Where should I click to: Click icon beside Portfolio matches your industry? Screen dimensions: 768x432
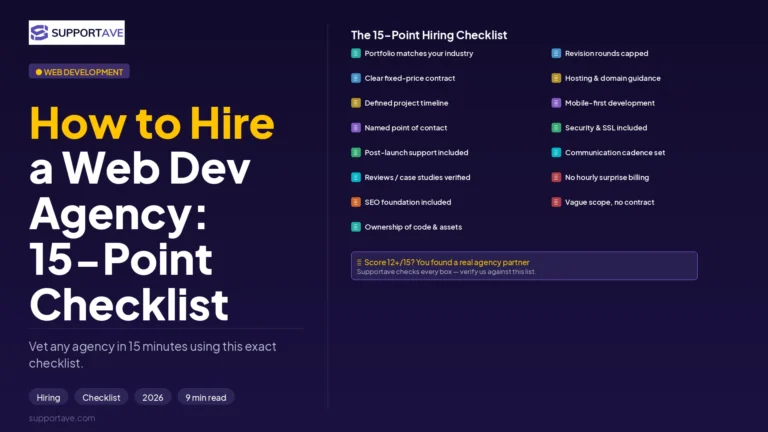coord(356,53)
